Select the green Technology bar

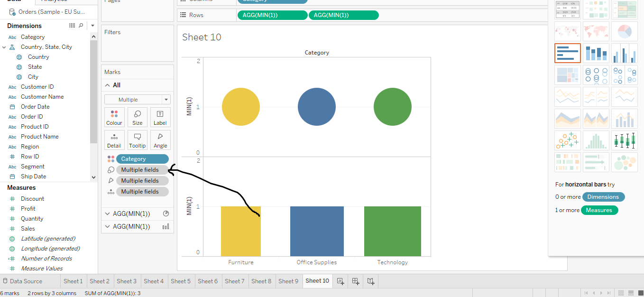tap(393, 231)
